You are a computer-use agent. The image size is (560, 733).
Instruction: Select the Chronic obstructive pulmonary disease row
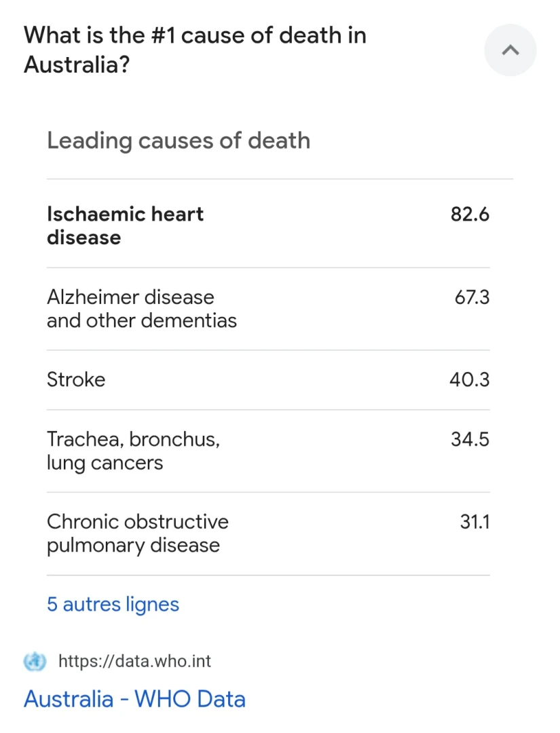pos(268,533)
